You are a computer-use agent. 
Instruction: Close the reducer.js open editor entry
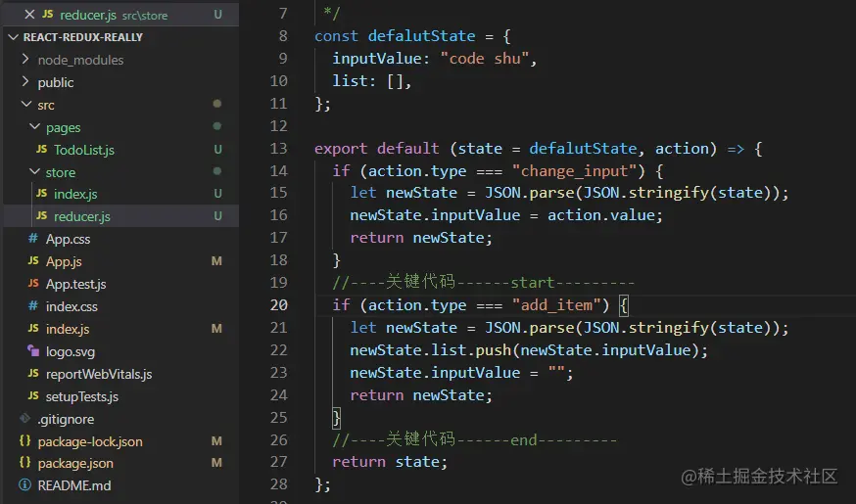[29, 15]
